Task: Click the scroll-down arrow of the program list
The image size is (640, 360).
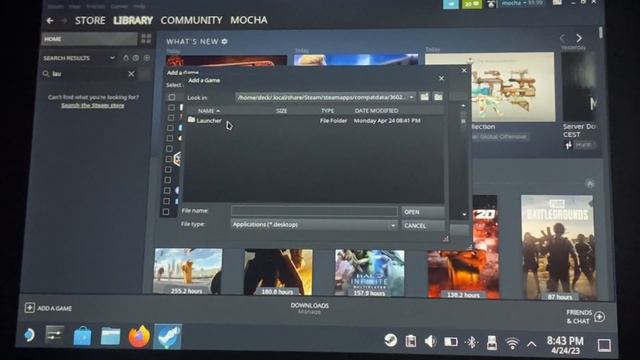Action: (464, 214)
